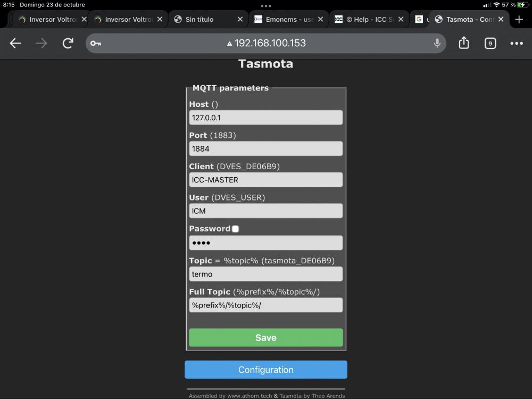Tap the battery indicator in status bar

[x=523, y=5]
